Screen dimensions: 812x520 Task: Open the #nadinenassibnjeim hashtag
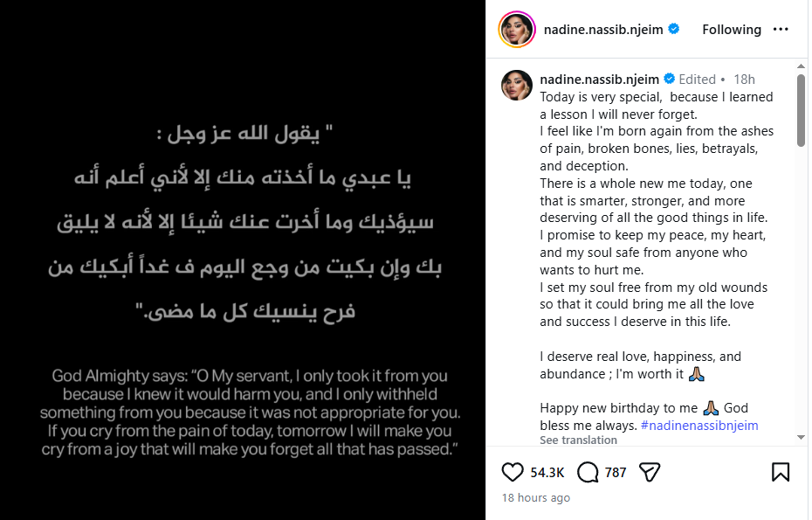coord(698,425)
